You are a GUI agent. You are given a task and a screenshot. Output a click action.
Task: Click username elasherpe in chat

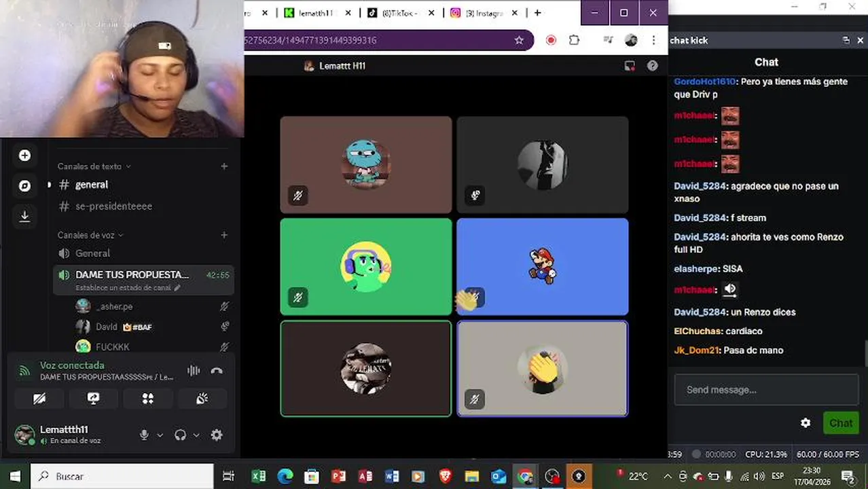pyautogui.click(x=696, y=269)
